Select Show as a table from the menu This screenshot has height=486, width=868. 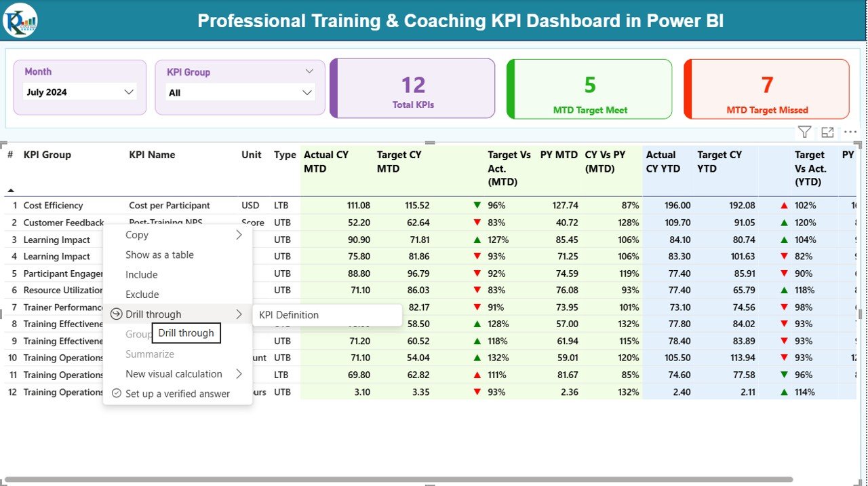pyautogui.click(x=160, y=255)
